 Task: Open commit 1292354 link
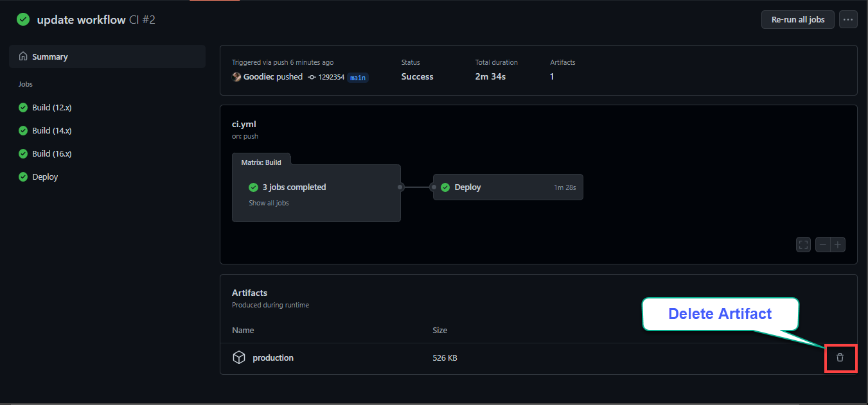click(332, 77)
